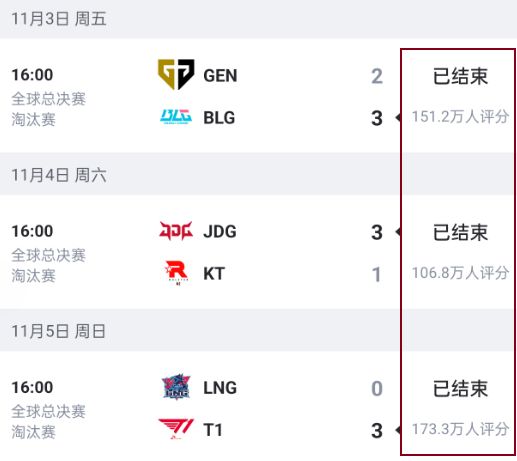Tap the GEN team logo

(176, 75)
